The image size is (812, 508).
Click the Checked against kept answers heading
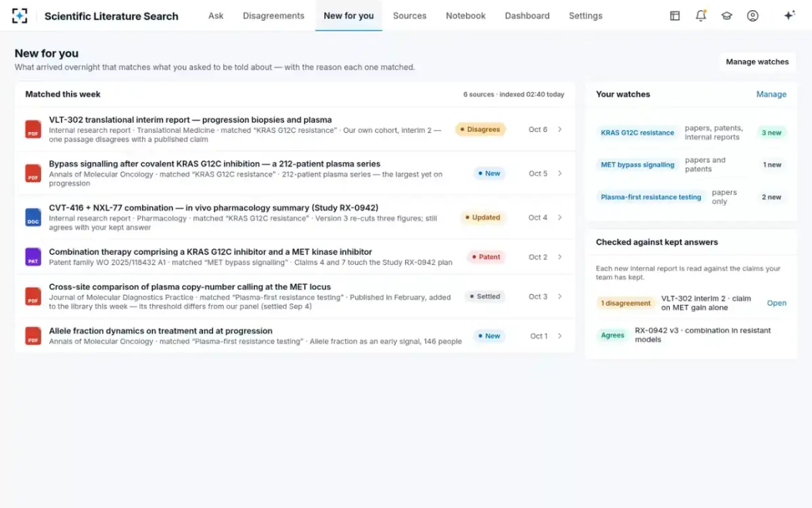coord(656,242)
